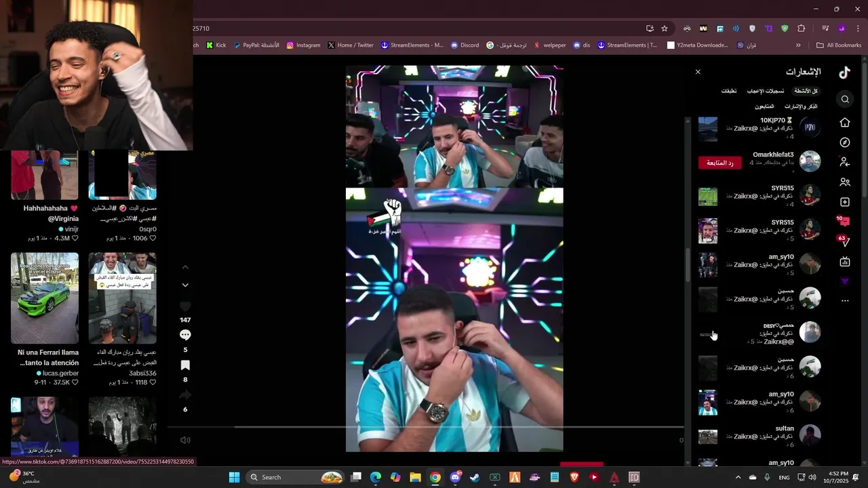Open the Friends icon in sidebar
Screen dimensions: 868x488
click(845, 182)
